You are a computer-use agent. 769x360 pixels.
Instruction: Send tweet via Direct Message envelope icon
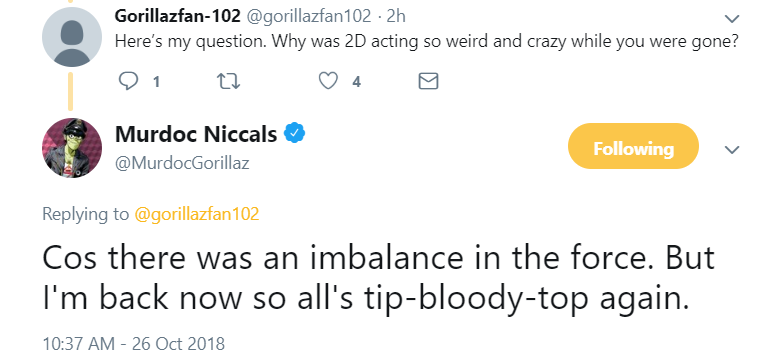[428, 81]
